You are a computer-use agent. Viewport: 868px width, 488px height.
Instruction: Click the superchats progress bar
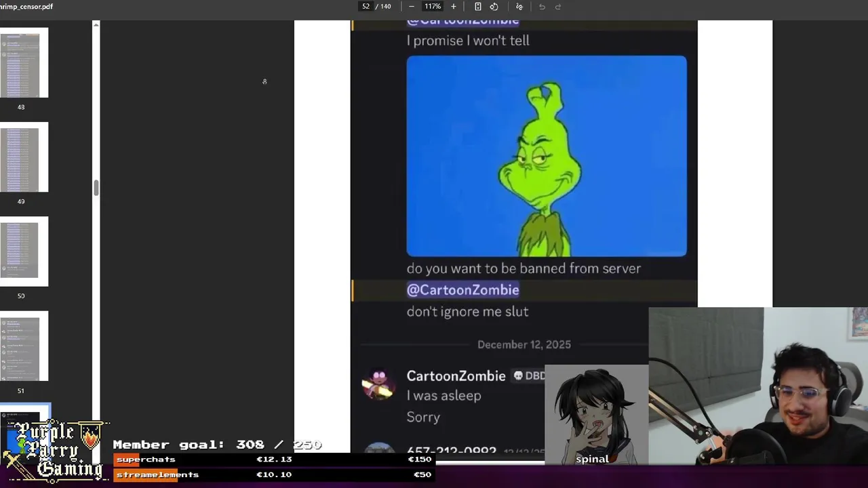click(274, 460)
